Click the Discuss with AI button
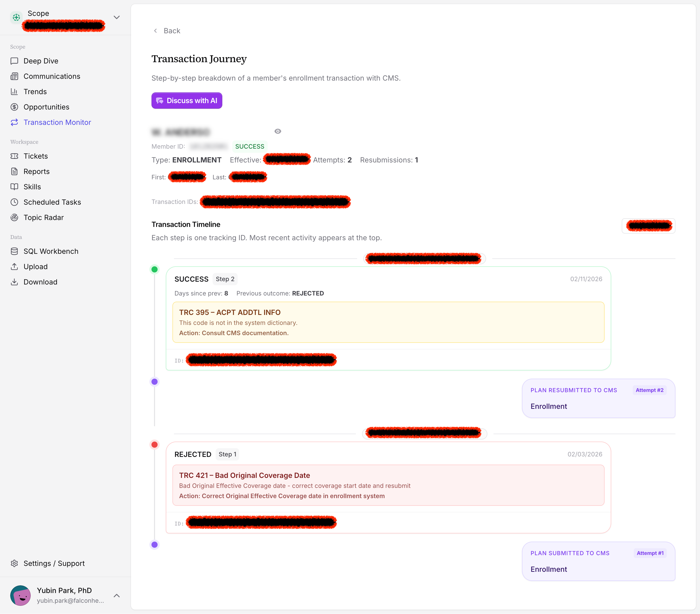700x614 pixels. point(187,101)
